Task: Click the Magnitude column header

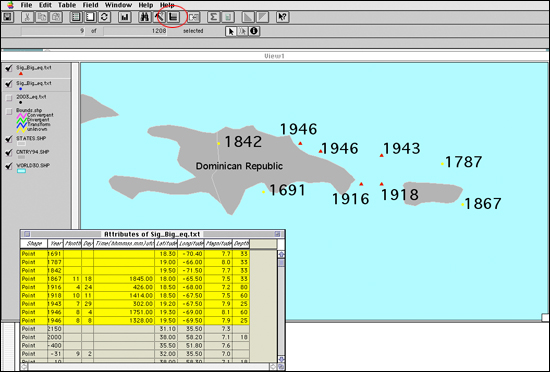Action: [218, 243]
